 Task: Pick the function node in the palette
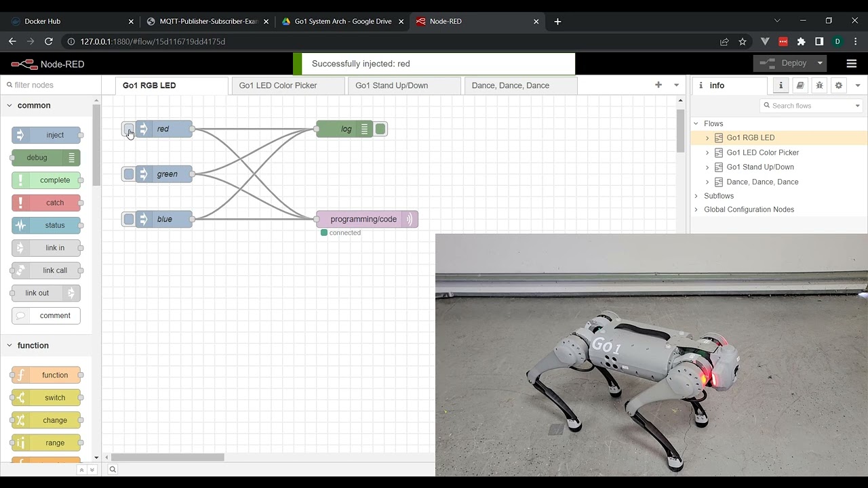point(46,375)
